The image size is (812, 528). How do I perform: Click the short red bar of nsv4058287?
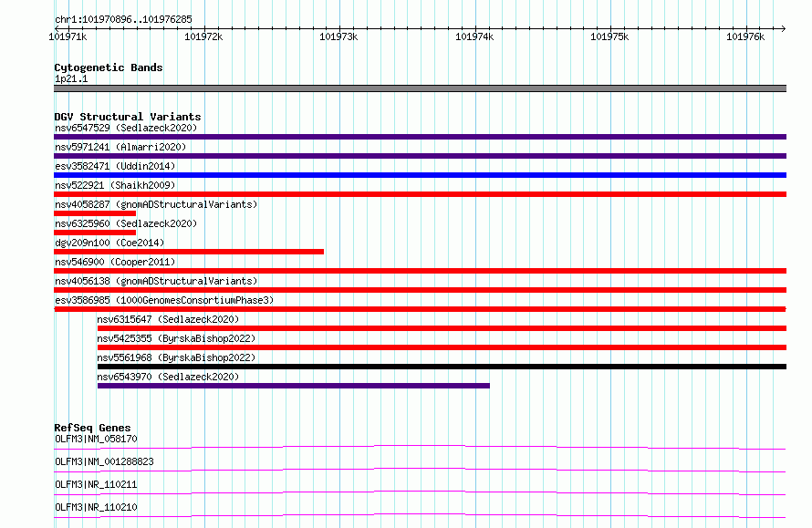tap(95, 213)
